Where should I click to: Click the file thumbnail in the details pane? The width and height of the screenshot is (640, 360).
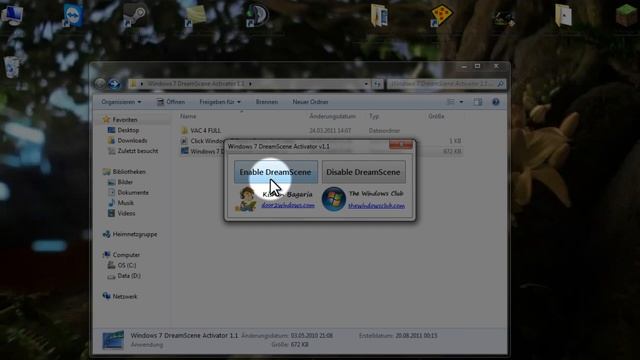[113, 340]
